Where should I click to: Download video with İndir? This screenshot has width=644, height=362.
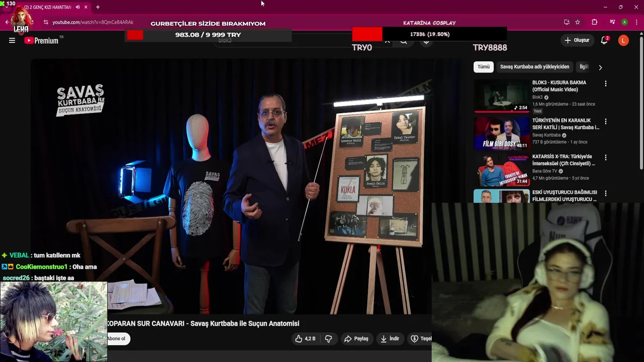coord(390,339)
